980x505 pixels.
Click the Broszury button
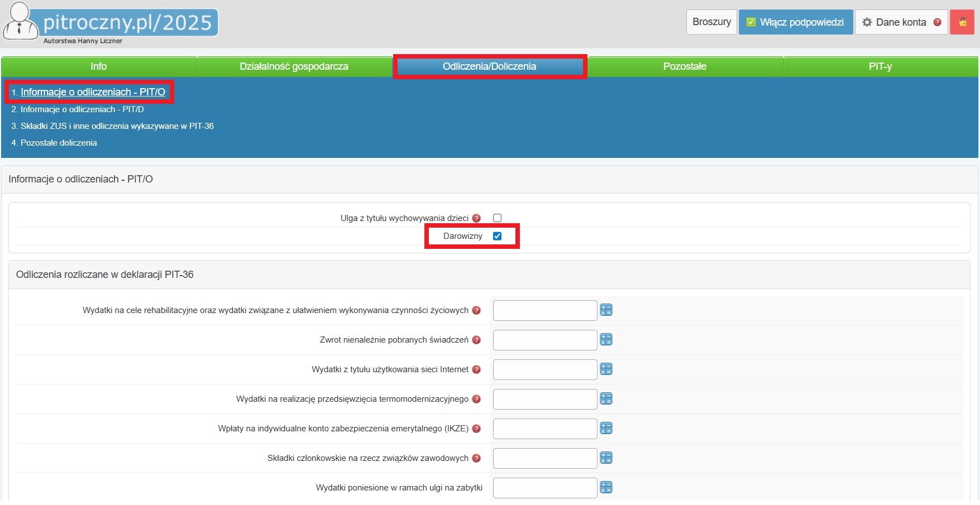pyautogui.click(x=711, y=22)
